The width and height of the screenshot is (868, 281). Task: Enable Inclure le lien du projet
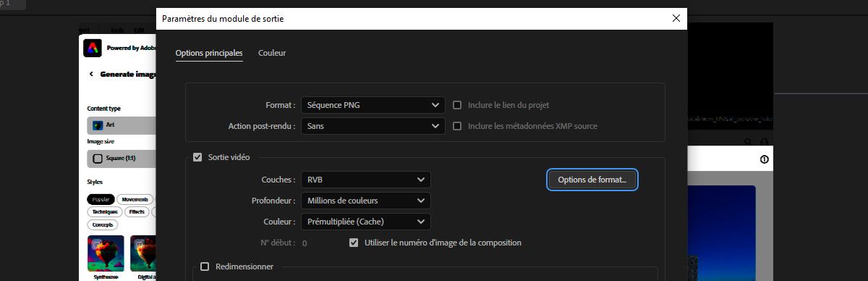457,105
